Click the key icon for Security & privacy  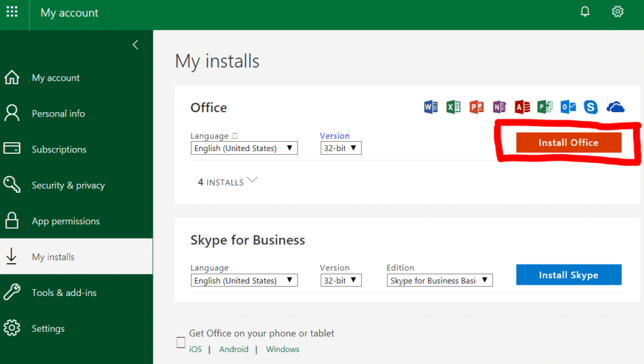click(x=12, y=185)
